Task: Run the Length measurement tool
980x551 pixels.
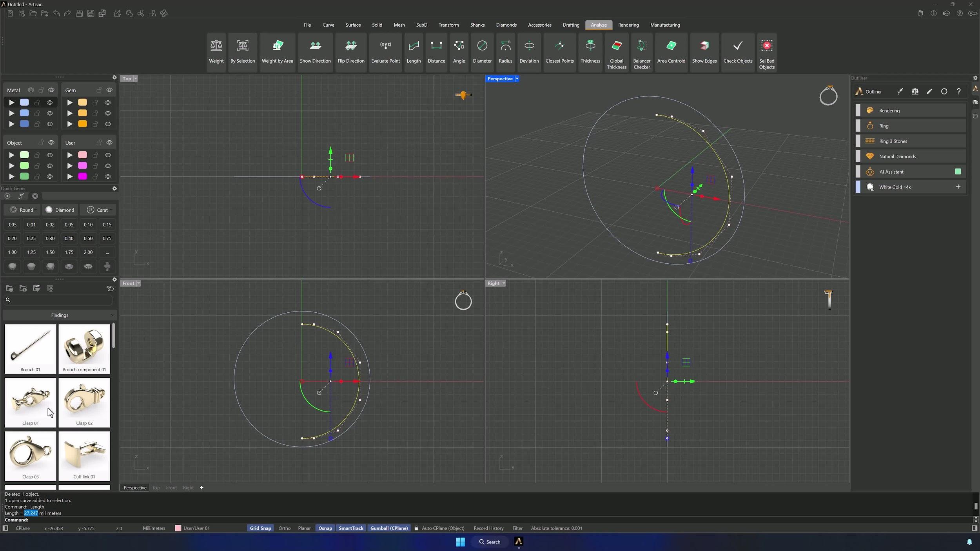Action: 414,52
